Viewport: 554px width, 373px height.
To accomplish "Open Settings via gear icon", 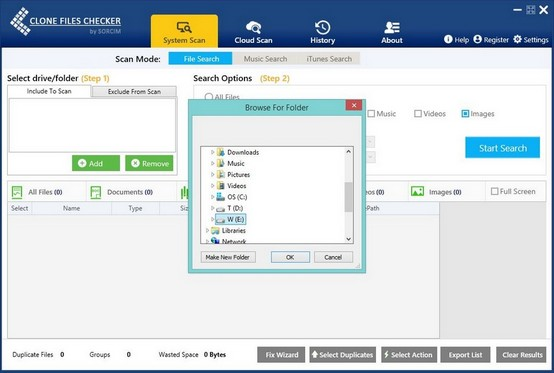I will pos(517,39).
